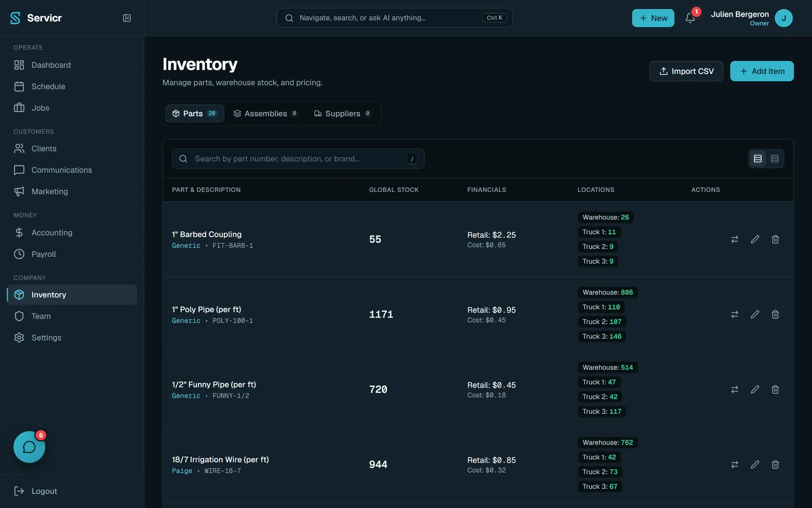Open the chat bubble widget
This screenshot has width=812, height=508.
29,447
